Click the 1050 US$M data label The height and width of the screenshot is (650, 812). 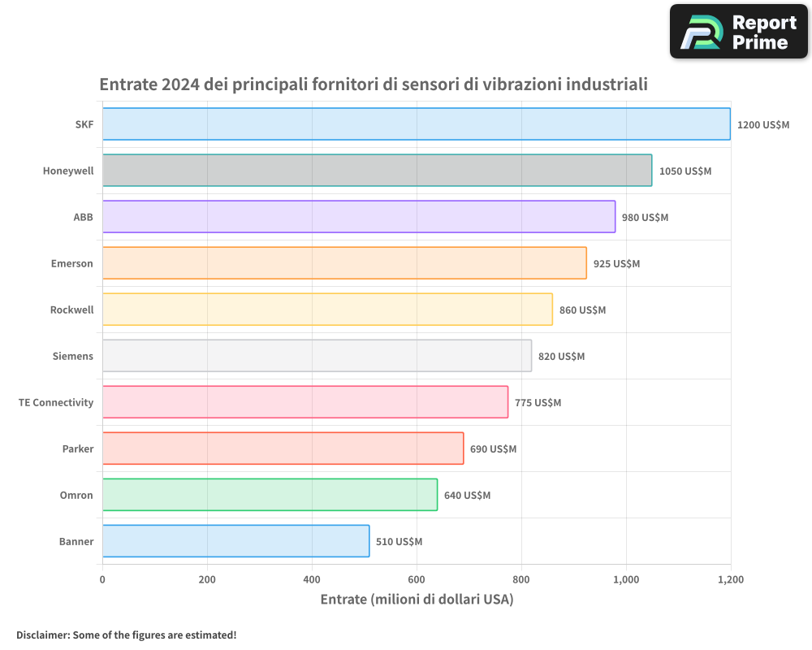pos(685,171)
